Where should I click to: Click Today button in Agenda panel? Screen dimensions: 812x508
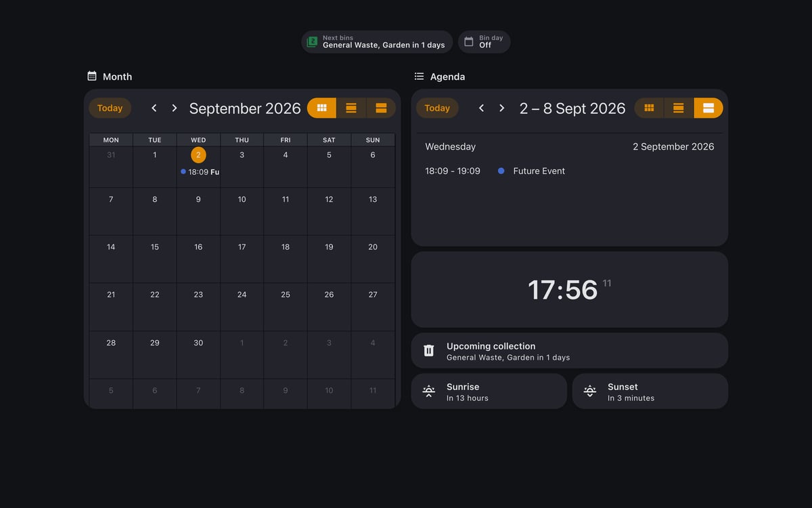437,108
